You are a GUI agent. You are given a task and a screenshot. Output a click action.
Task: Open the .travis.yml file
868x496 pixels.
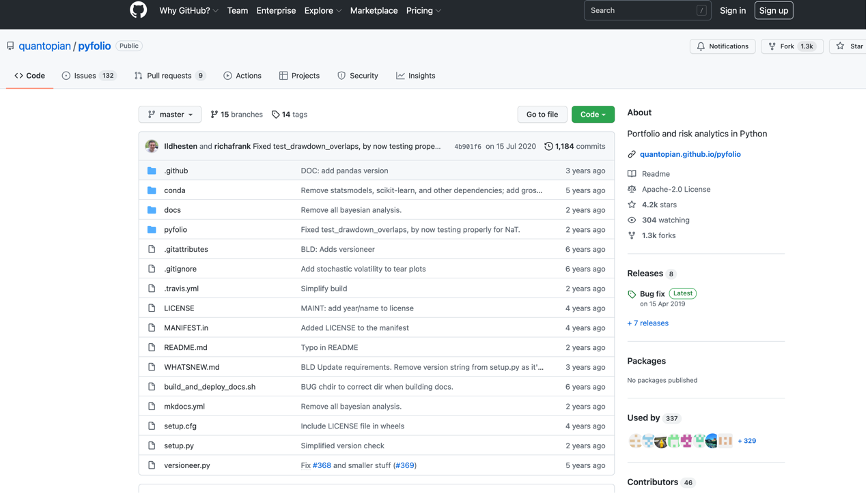(182, 289)
